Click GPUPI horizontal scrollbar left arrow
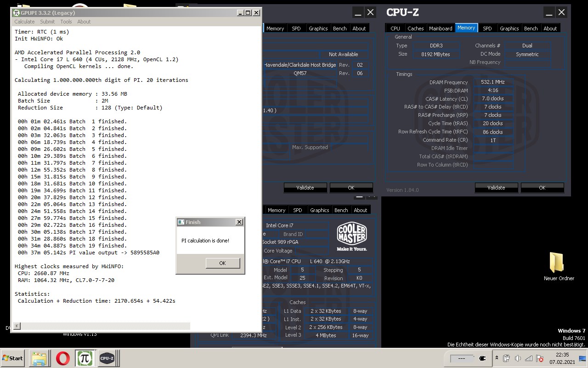Image resolution: width=588 pixels, height=368 pixels. pyautogui.click(x=17, y=326)
